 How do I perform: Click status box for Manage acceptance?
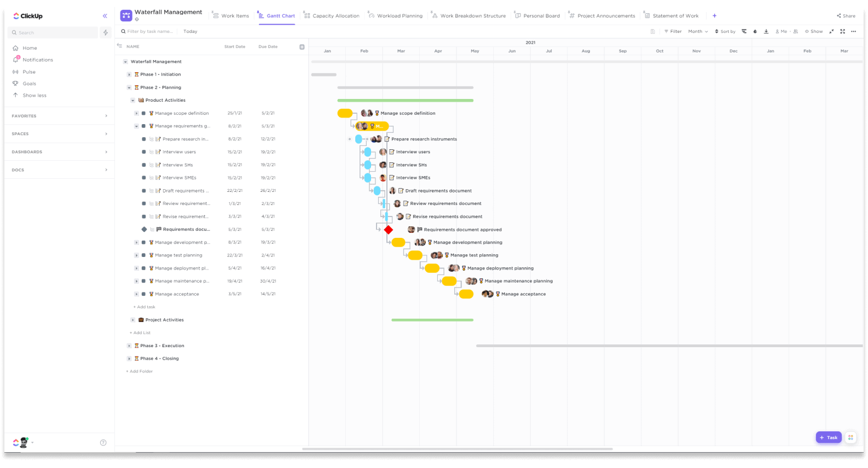143,294
